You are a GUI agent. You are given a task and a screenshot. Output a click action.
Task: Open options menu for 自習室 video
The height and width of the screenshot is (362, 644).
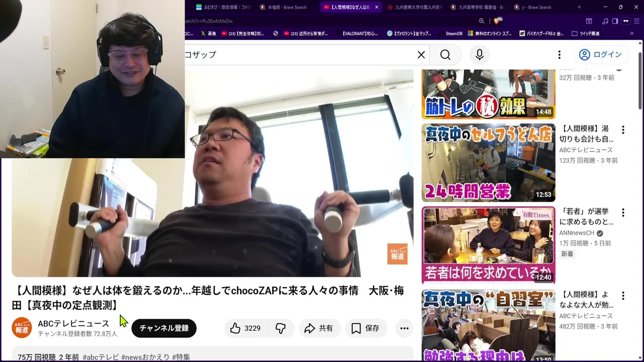[623, 296]
